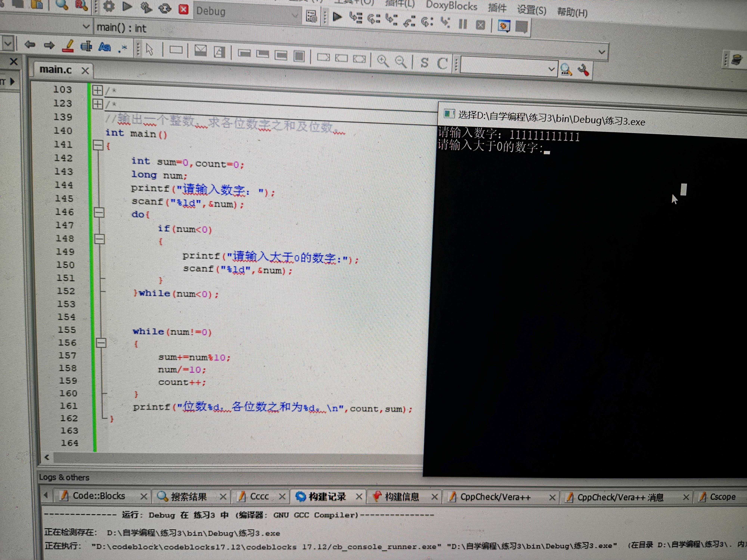Select the Instruction rectangle diagram tool
747x560 pixels.
point(176,50)
